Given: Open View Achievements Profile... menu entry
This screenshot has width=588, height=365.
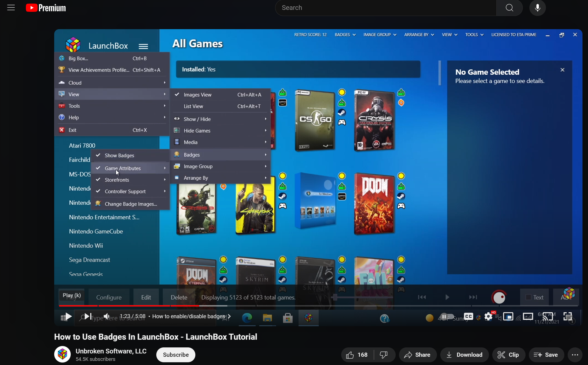Looking at the screenshot, I should pyautogui.click(x=112, y=70).
